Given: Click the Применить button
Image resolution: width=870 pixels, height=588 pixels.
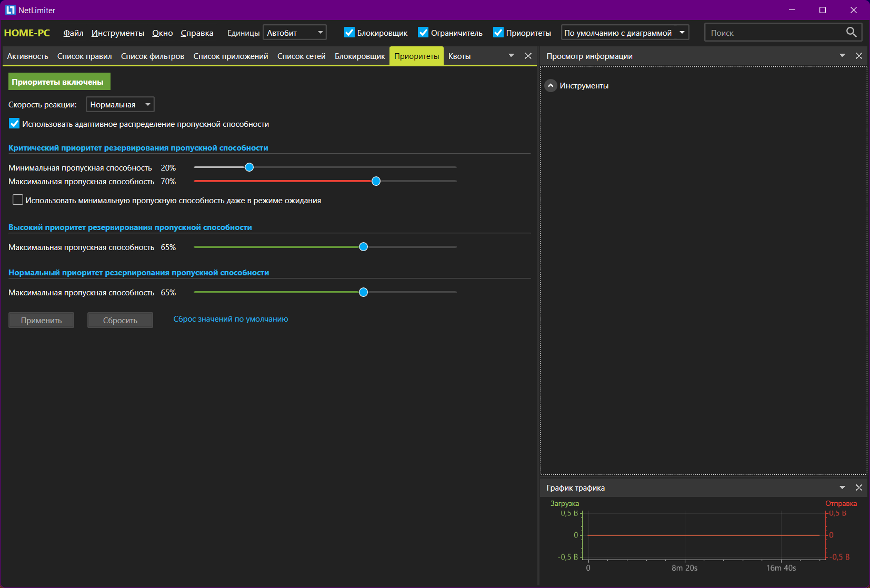Looking at the screenshot, I should coord(41,320).
